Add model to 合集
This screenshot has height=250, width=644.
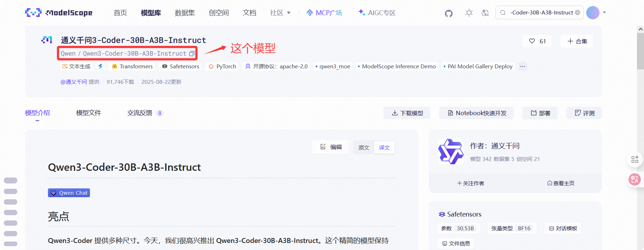click(x=577, y=41)
